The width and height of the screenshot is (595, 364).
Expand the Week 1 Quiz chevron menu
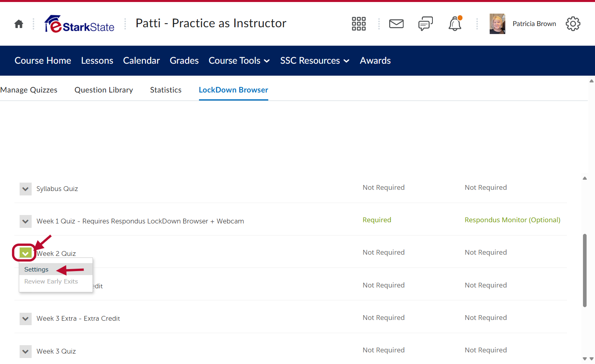(x=26, y=221)
